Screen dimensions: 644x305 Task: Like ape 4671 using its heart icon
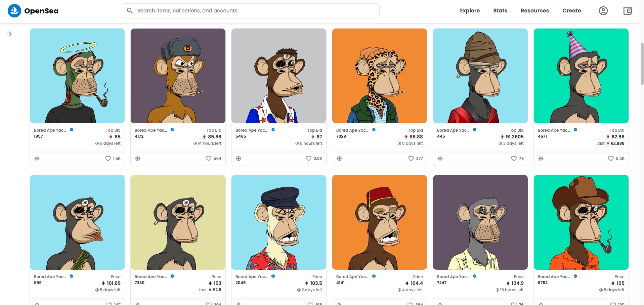point(611,159)
